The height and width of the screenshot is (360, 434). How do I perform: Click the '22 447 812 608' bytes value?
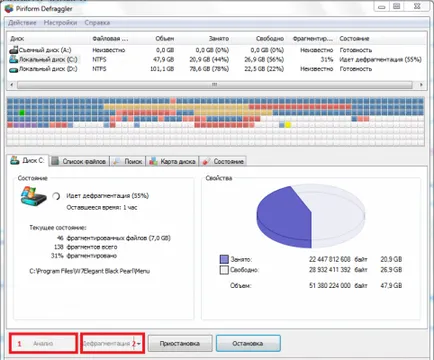330,259
